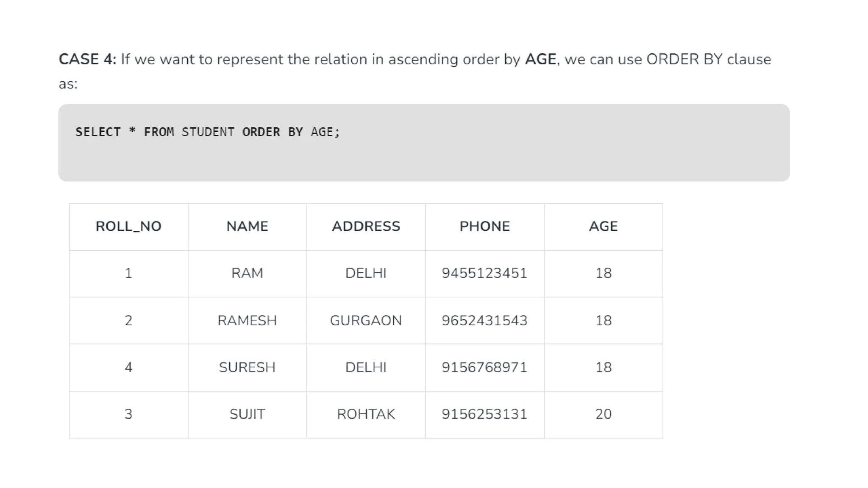This screenshot has width=868, height=488.
Task: Click phone number 9156253131
Action: click(x=484, y=414)
